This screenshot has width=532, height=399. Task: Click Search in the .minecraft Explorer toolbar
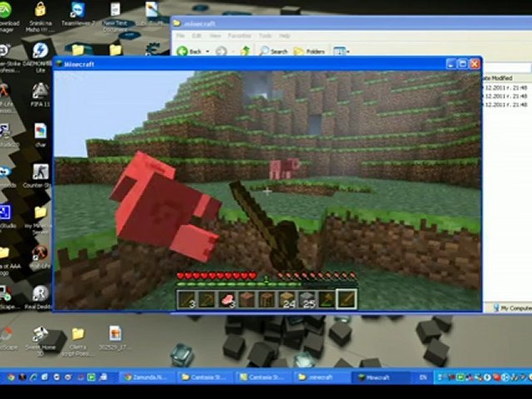[273, 51]
